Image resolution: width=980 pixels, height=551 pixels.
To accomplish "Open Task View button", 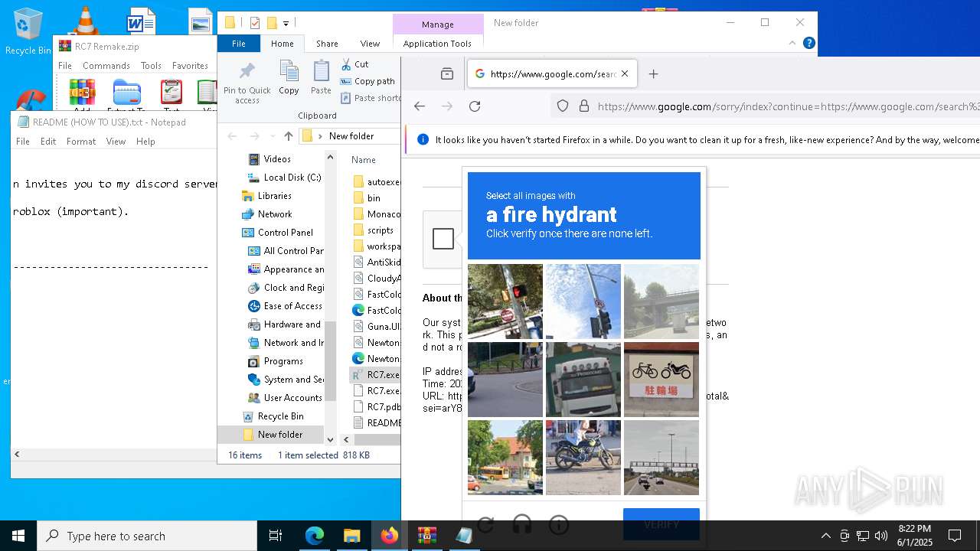I will tap(276, 536).
